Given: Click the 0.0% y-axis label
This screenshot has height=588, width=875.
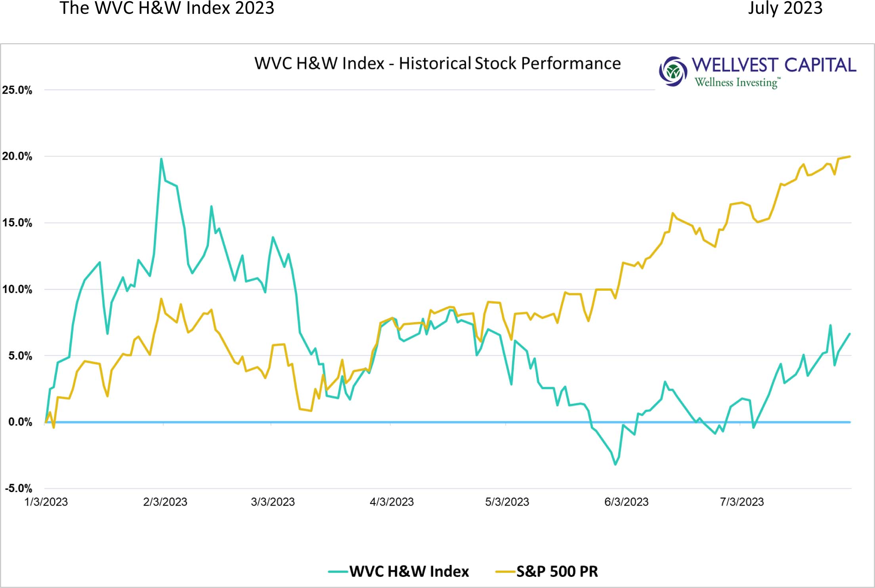Looking at the screenshot, I should click(20, 422).
